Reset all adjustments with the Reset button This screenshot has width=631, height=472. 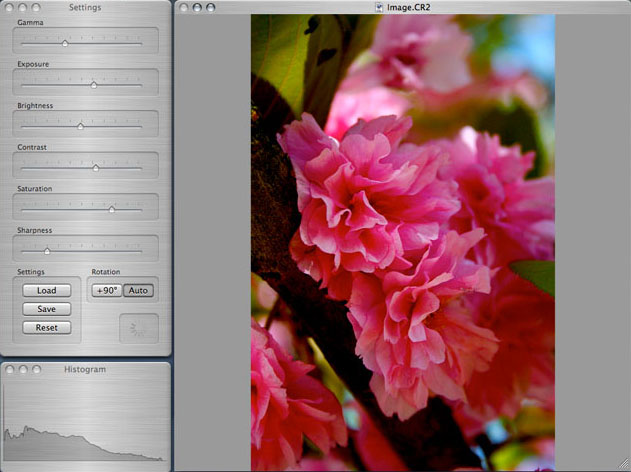[47, 328]
